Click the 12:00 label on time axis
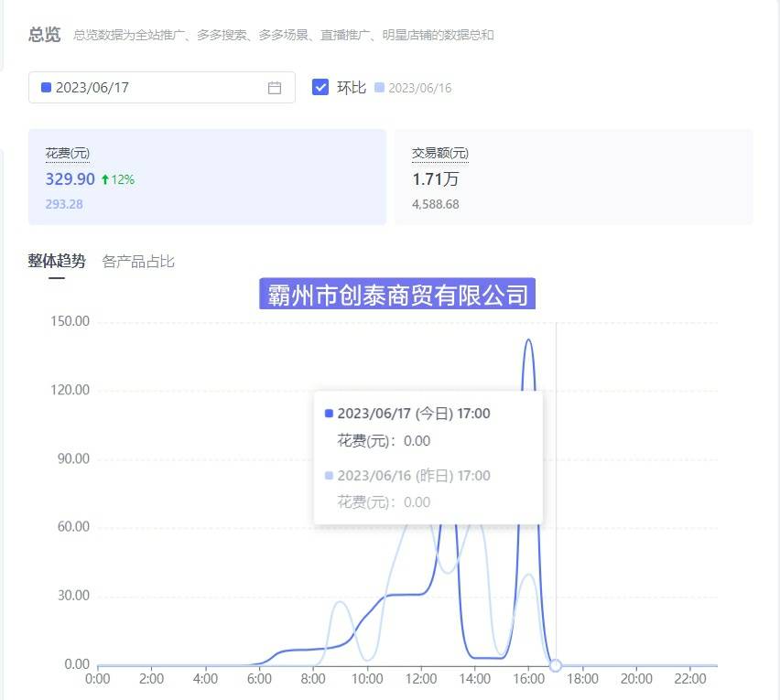 point(421,680)
